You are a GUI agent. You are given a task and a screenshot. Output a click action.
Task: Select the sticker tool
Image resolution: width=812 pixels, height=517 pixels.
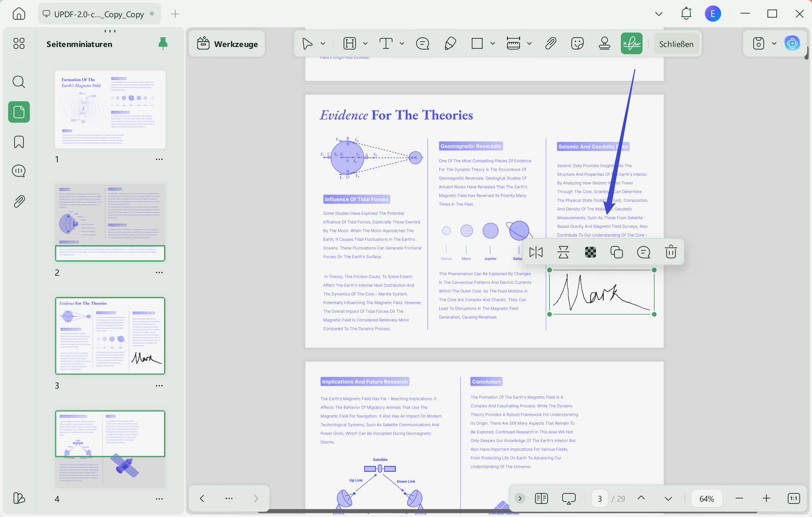click(577, 44)
